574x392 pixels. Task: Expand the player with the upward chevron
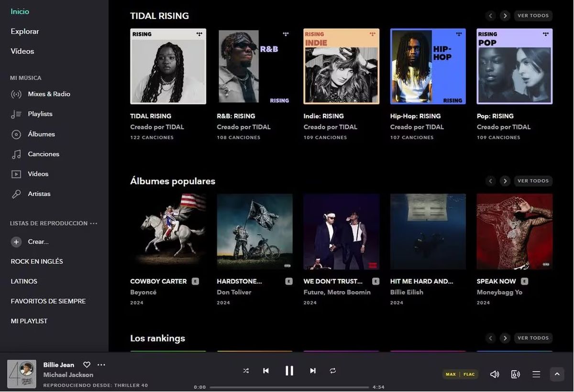point(557,374)
